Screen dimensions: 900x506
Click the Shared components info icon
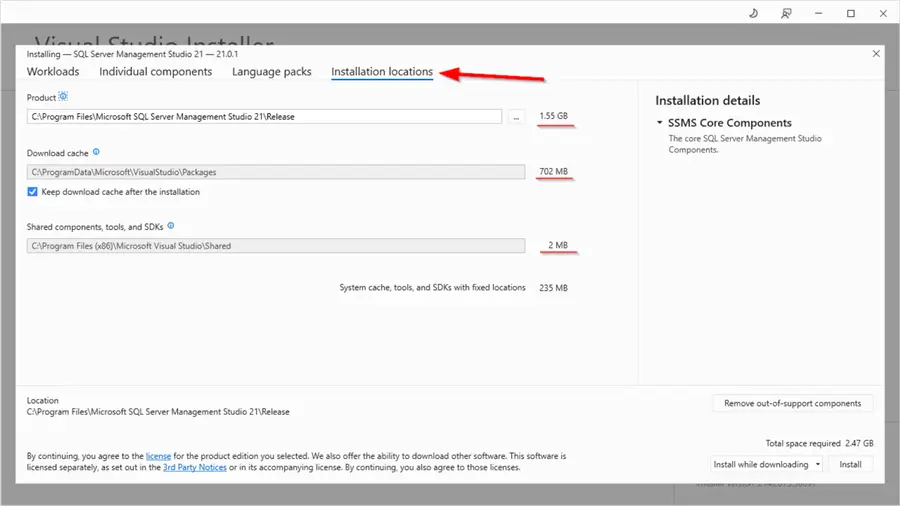pos(171,227)
